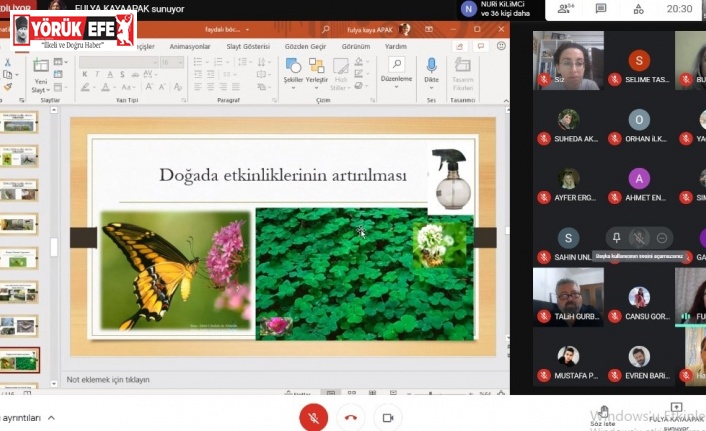Open the meeting chat icon
This screenshot has width=706, height=431.
(x=601, y=9)
